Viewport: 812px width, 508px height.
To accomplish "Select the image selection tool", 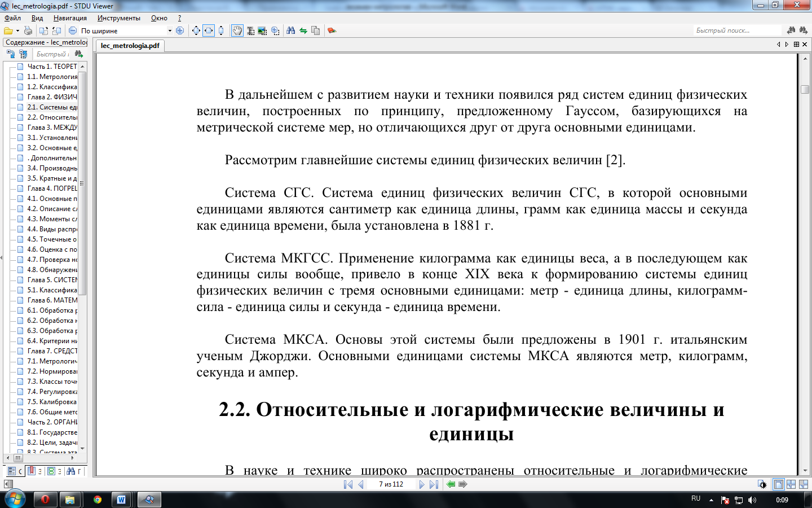I will point(263,30).
